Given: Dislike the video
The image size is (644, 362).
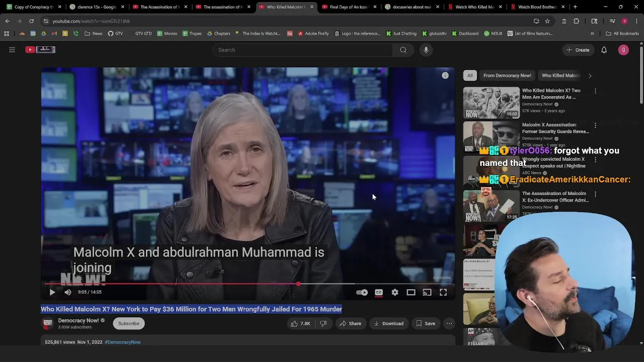Looking at the screenshot, I should 324,324.
